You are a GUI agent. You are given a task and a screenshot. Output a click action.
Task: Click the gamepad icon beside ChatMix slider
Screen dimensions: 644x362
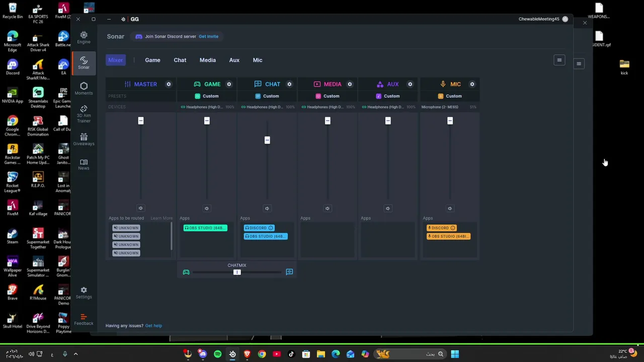pos(186,272)
